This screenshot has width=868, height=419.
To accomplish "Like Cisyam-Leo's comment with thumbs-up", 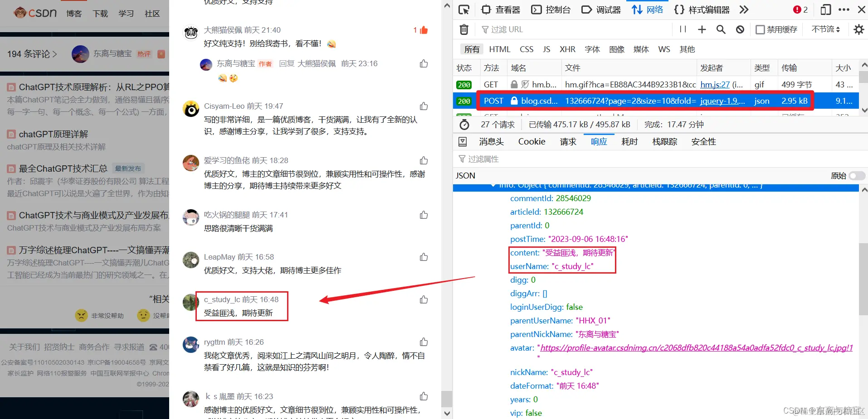I will [423, 106].
